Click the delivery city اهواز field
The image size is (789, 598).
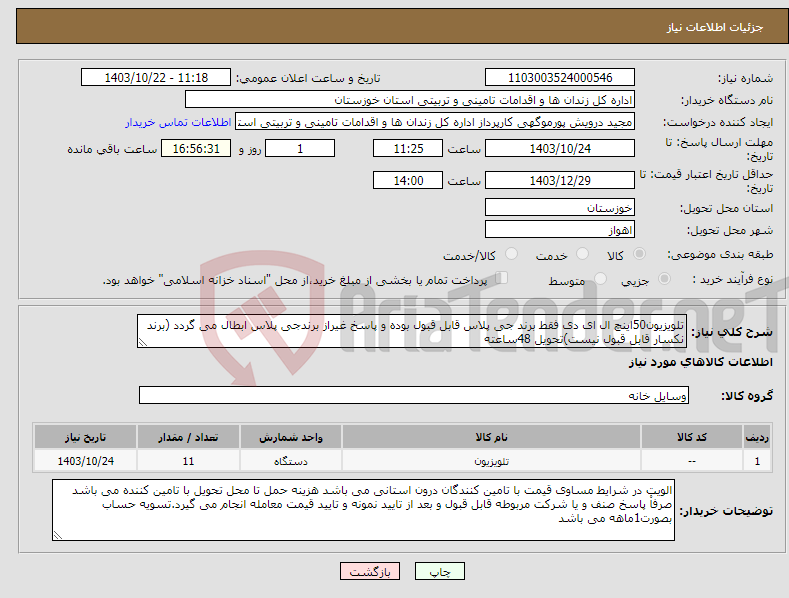point(560,230)
